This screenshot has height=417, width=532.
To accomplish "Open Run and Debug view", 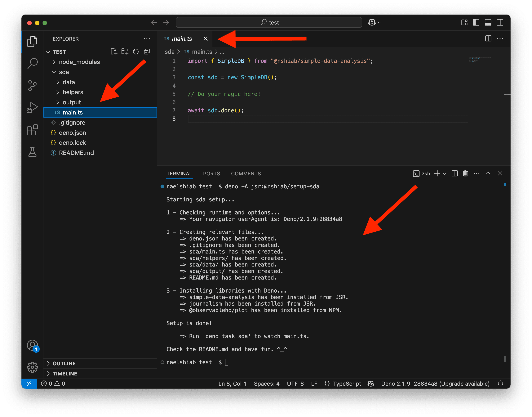I will [32, 108].
